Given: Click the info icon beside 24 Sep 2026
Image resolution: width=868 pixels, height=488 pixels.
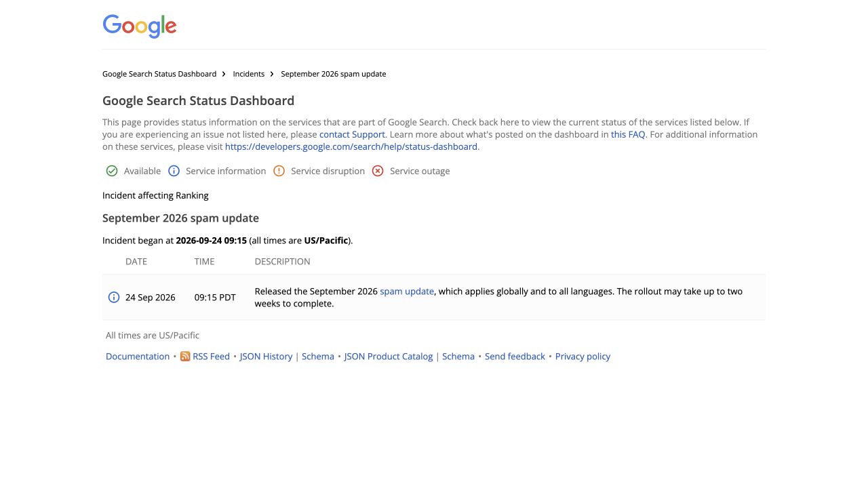Looking at the screenshot, I should (114, 298).
